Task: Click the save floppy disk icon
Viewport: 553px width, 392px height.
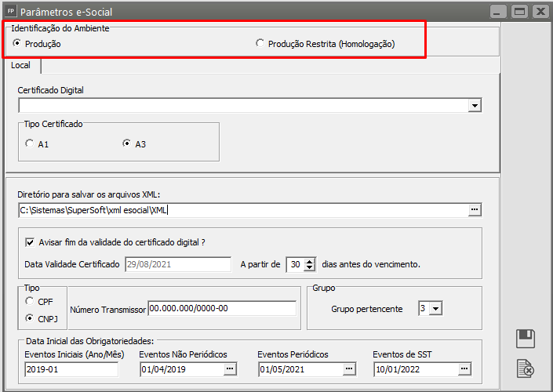Action: (x=526, y=339)
